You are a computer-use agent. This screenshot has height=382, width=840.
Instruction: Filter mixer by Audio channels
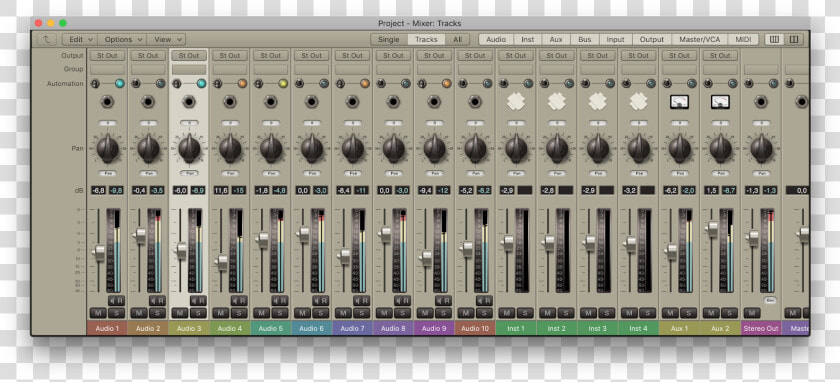pos(496,39)
